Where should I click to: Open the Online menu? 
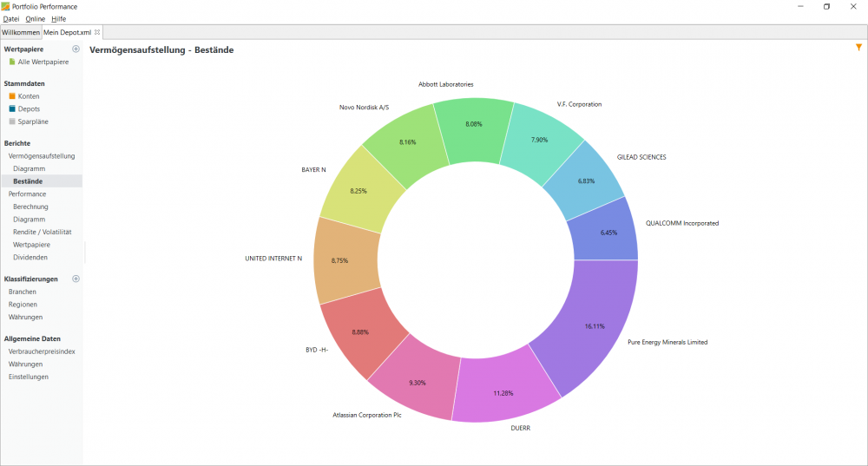(36, 19)
